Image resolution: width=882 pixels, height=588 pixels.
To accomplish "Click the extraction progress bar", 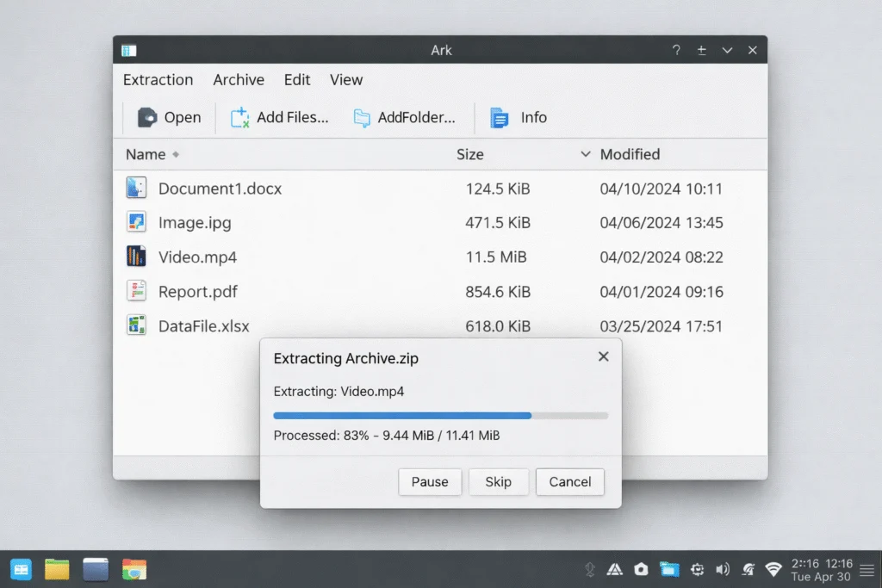I will point(440,415).
